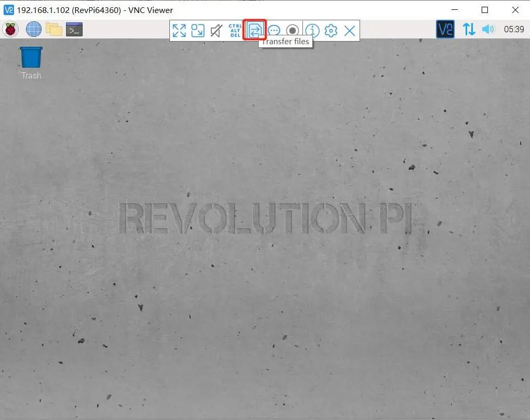530x420 pixels.
Task: Send Ctrl+Alt+Del to the remote session
Action: pyautogui.click(x=235, y=30)
